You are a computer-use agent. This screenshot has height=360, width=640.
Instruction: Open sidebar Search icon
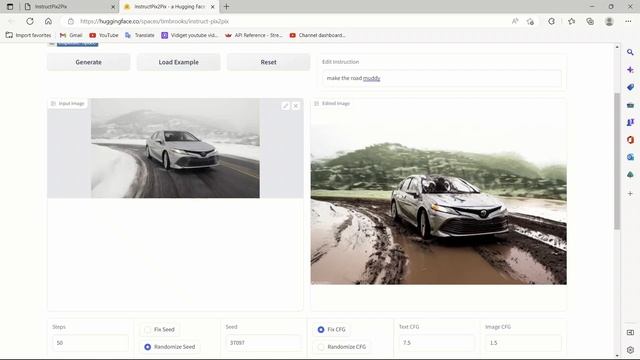point(630,52)
